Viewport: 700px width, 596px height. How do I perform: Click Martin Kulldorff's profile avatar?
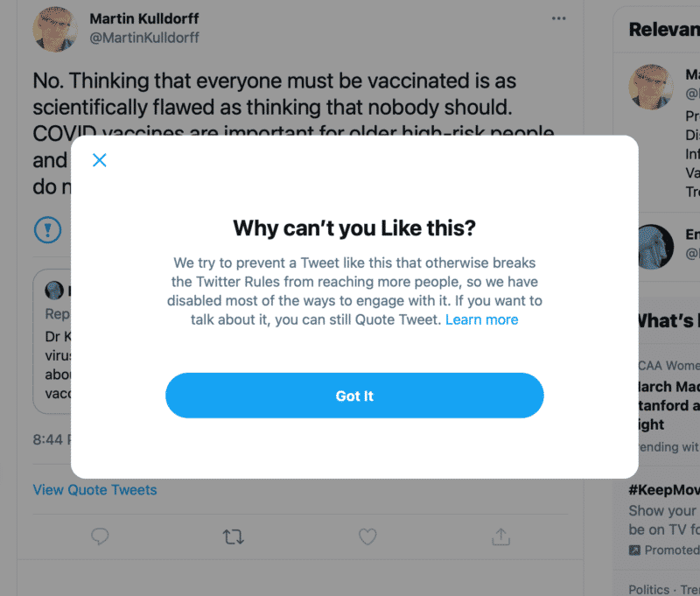click(55, 29)
